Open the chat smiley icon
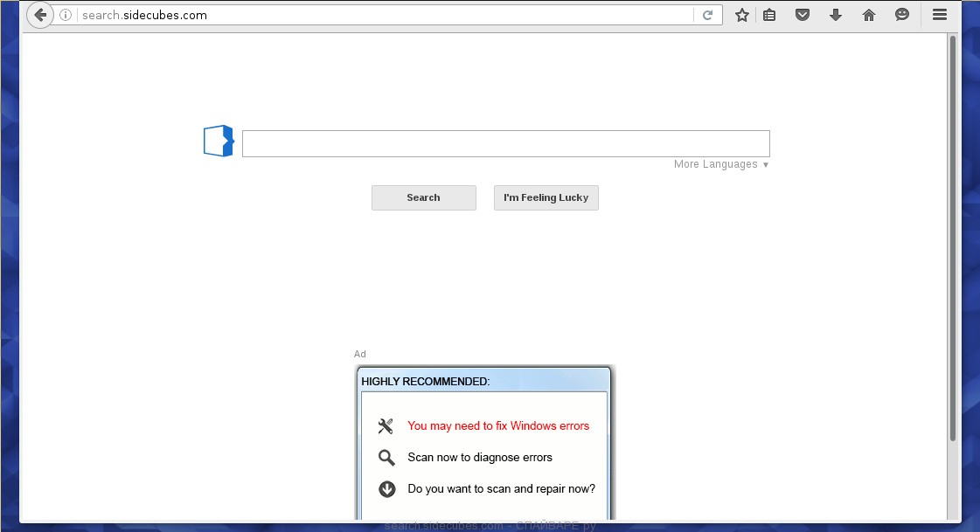The width and height of the screenshot is (980, 532). tap(902, 14)
